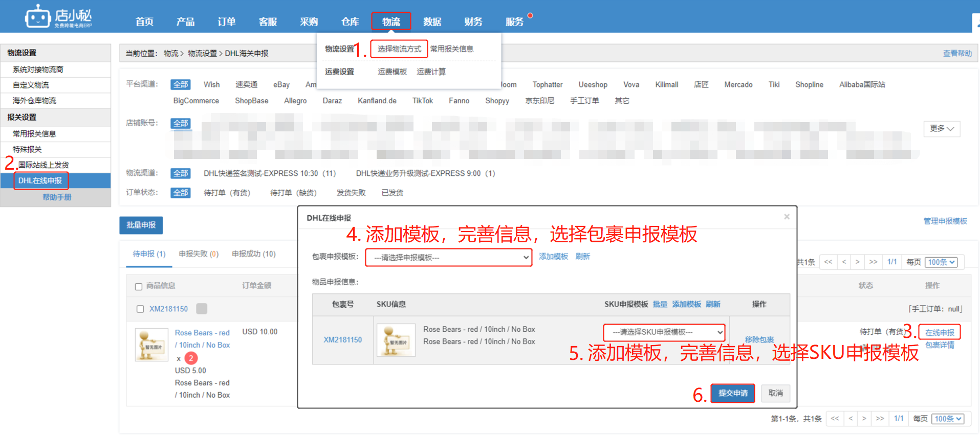Open 包裹详情 link for the order
The height and width of the screenshot is (435, 980).
pos(940,345)
